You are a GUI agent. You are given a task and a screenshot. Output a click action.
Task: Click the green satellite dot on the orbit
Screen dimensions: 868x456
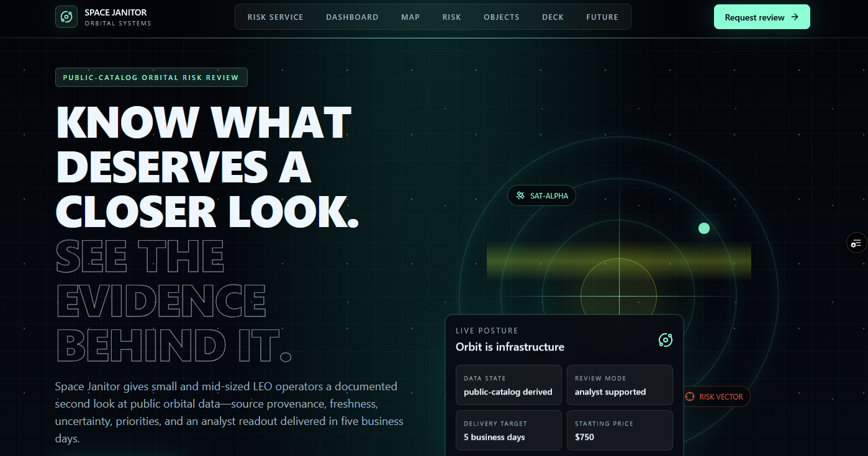703,228
